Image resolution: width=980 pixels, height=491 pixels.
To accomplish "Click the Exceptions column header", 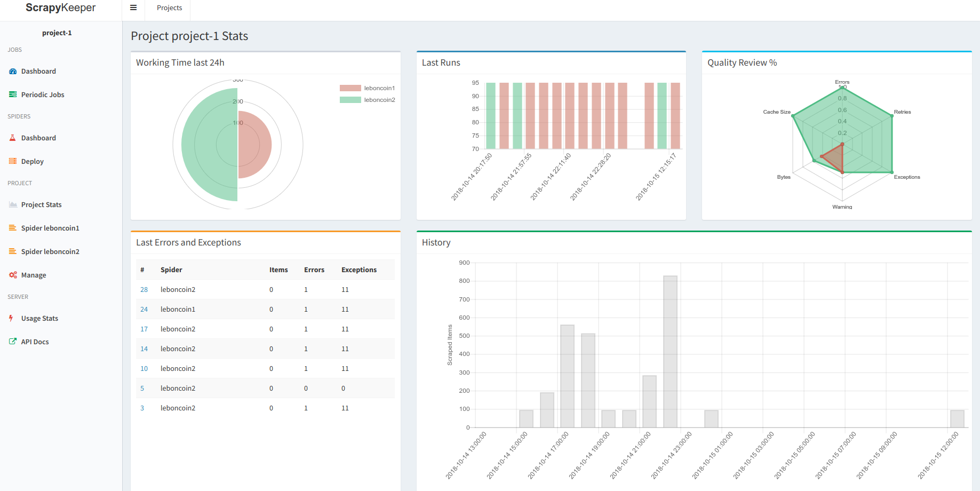I will pos(359,270).
